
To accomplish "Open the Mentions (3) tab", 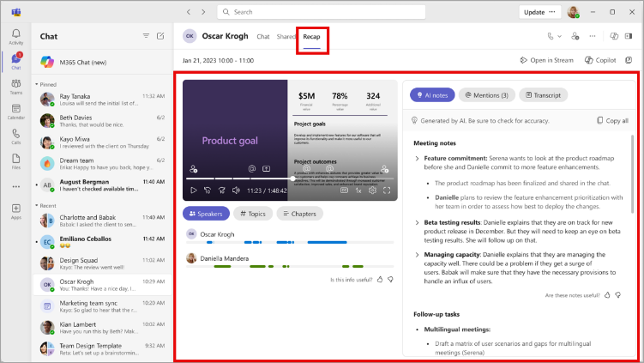I will pyautogui.click(x=486, y=95).
